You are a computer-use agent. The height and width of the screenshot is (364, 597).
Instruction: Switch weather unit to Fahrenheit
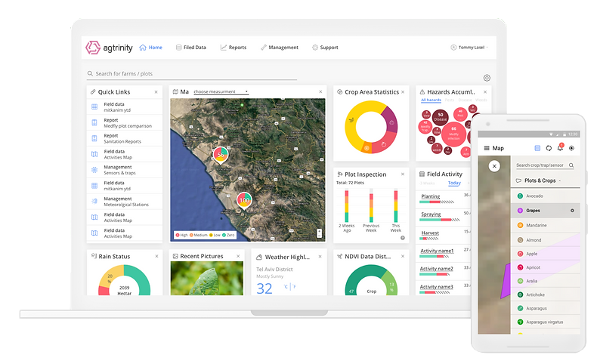[x=294, y=286]
